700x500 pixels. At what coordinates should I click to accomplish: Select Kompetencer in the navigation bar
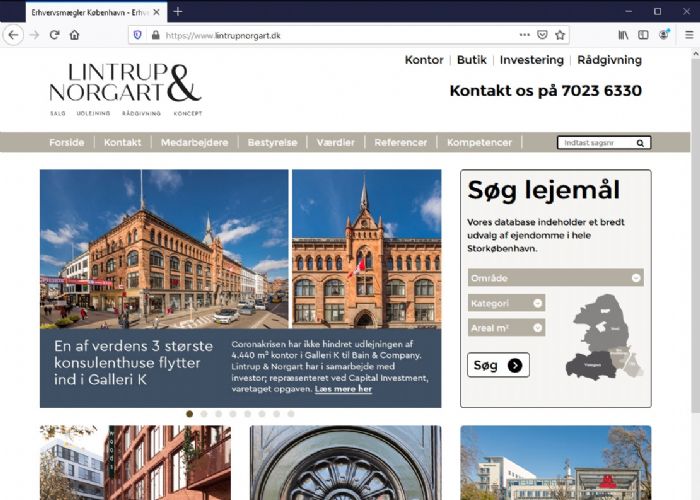tap(479, 142)
